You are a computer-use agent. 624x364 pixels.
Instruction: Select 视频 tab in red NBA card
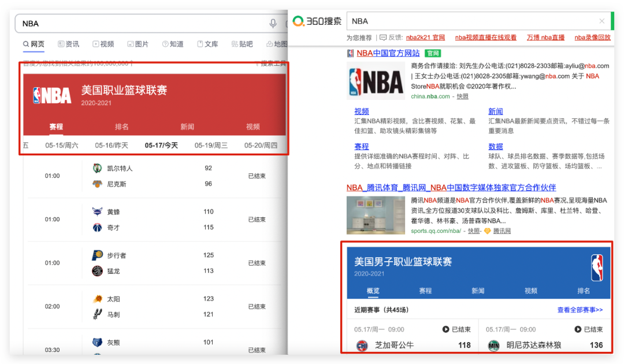(253, 127)
